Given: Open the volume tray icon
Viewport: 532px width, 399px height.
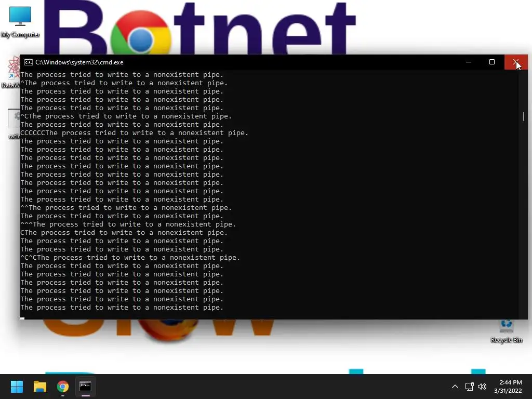Looking at the screenshot, I should click(482, 387).
